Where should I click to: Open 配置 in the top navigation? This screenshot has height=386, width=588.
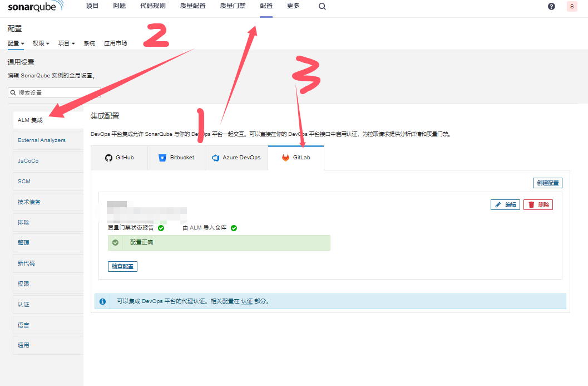tap(266, 6)
